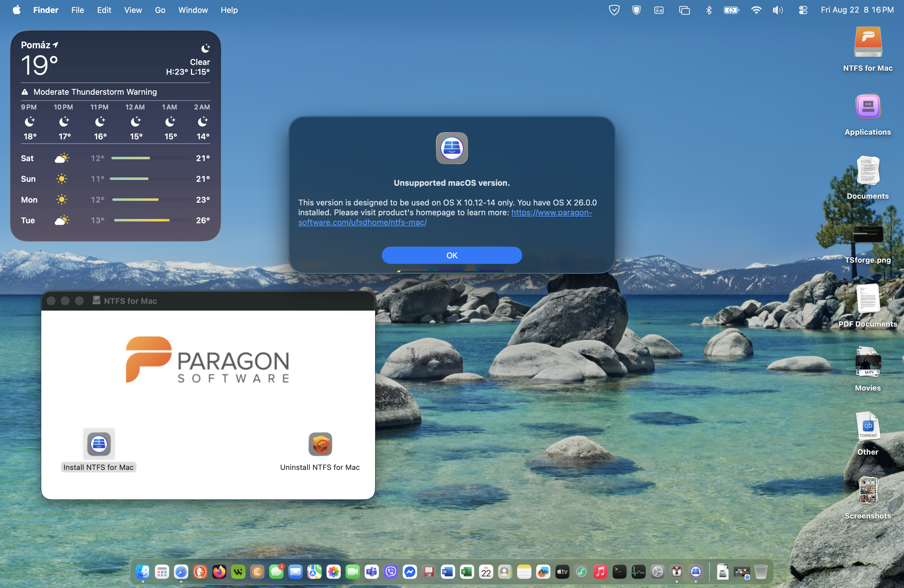This screenshot has width=904, height=588.
Task: Click the menu bar date and time
Action: click(857, 10)
